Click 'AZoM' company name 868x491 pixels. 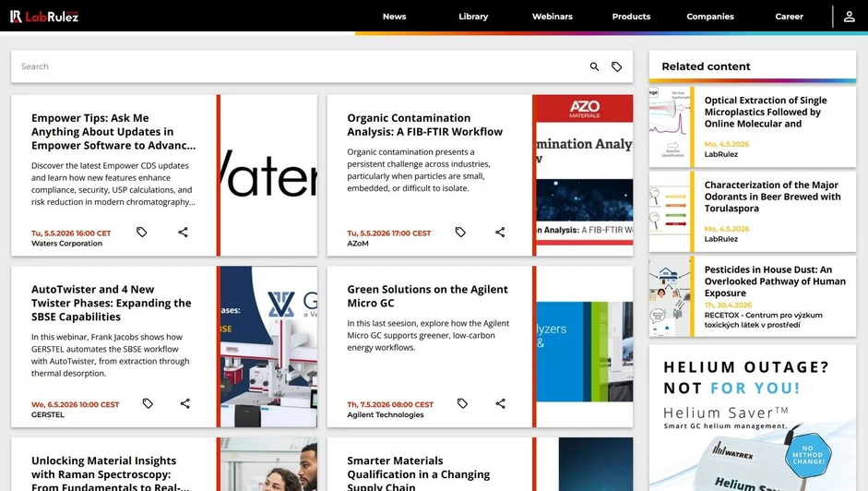click(358, 244)
